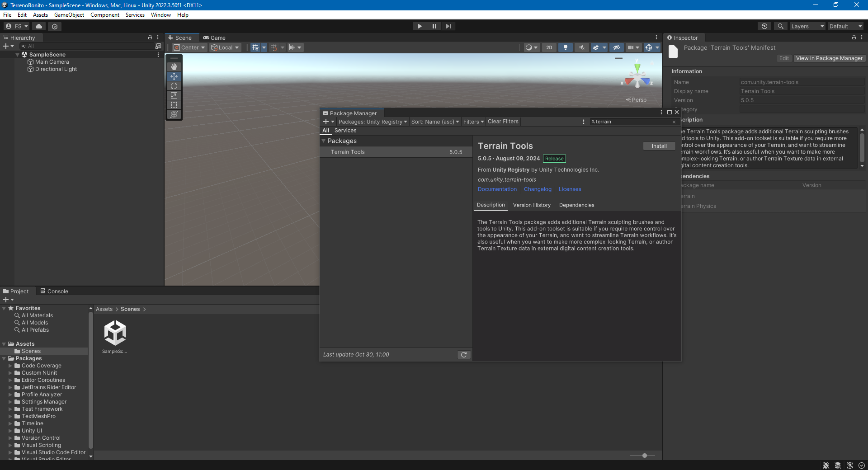Click Clear Filters button
This screenshot has width=868, height=470.
tap(503, 122)
